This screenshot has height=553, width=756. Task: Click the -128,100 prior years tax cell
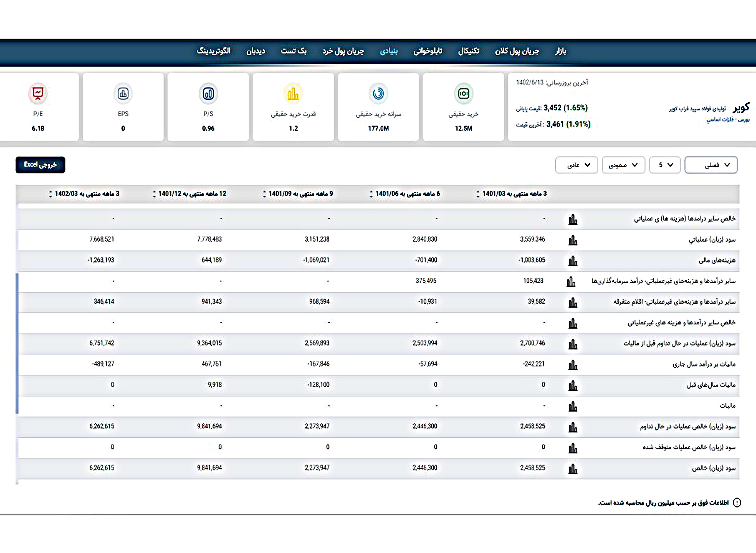click(x=318, y=385)
